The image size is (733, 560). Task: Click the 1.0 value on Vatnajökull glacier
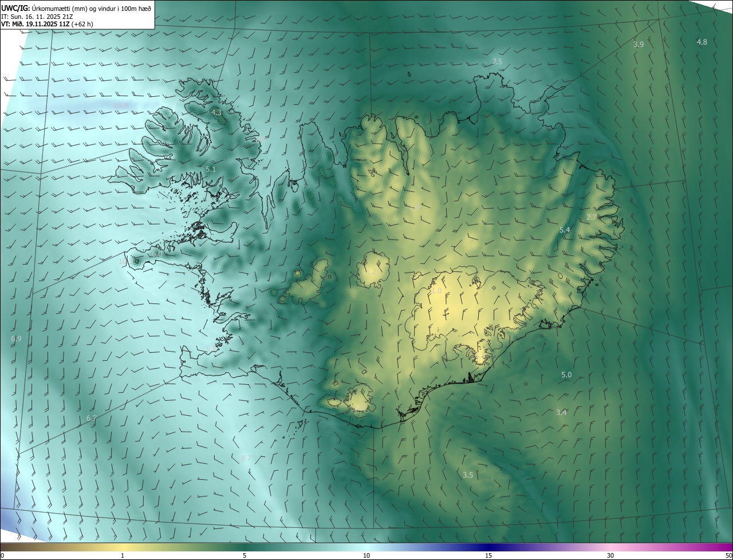[436, 291]
